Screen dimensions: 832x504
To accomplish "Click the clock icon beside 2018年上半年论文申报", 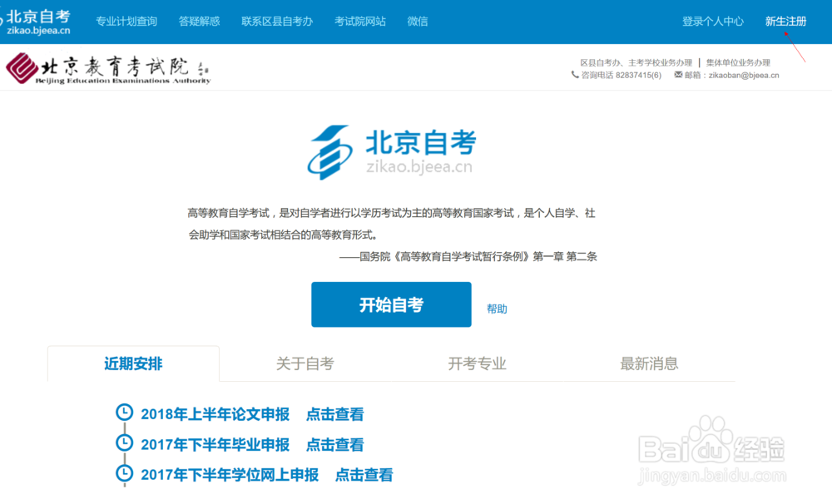I will tap(124, 413).
